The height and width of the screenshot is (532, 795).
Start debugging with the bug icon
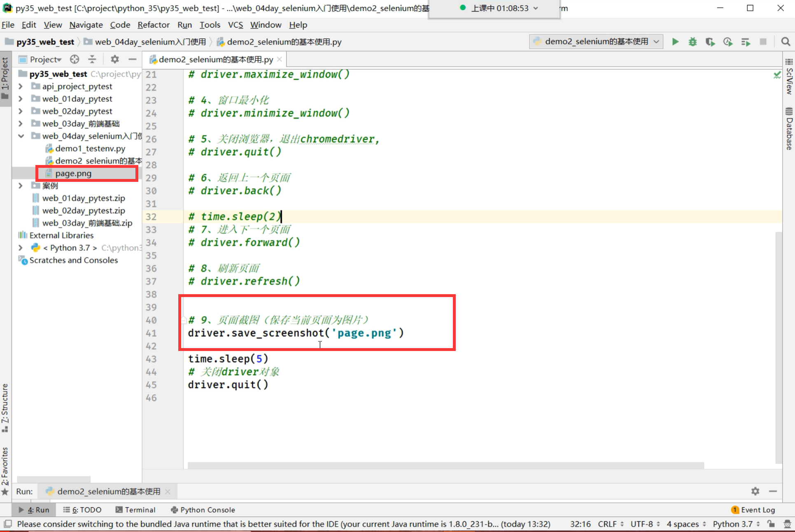(692, 42)
